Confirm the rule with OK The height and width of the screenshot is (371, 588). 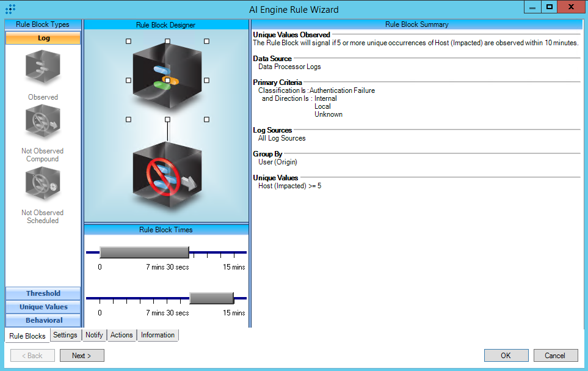[506, 355]
